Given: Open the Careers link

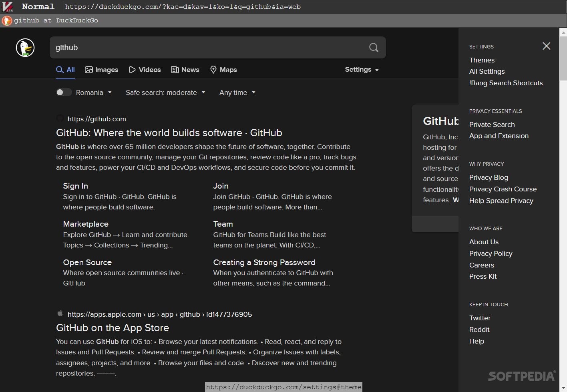Looking at the screenshot, I should (x=482, y=265).
